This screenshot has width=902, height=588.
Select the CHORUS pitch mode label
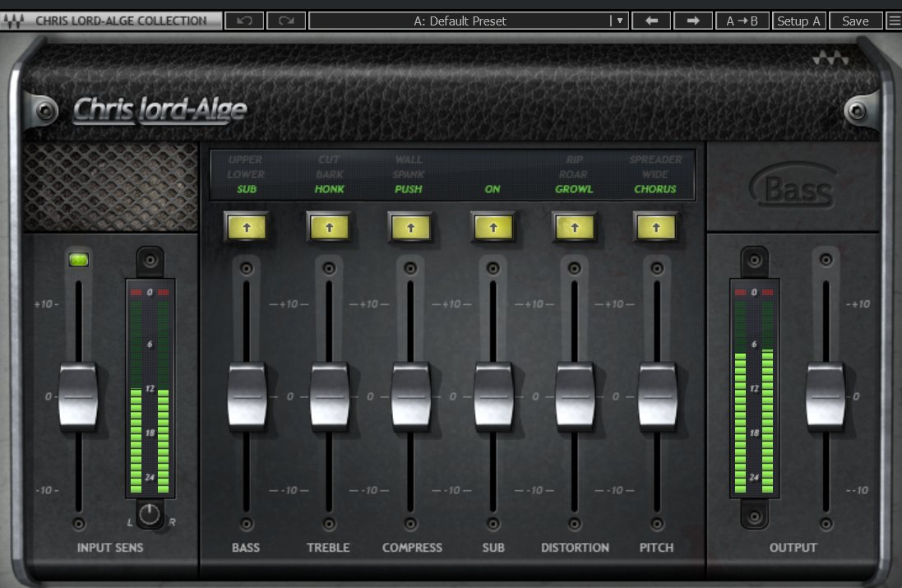[655, 188]
